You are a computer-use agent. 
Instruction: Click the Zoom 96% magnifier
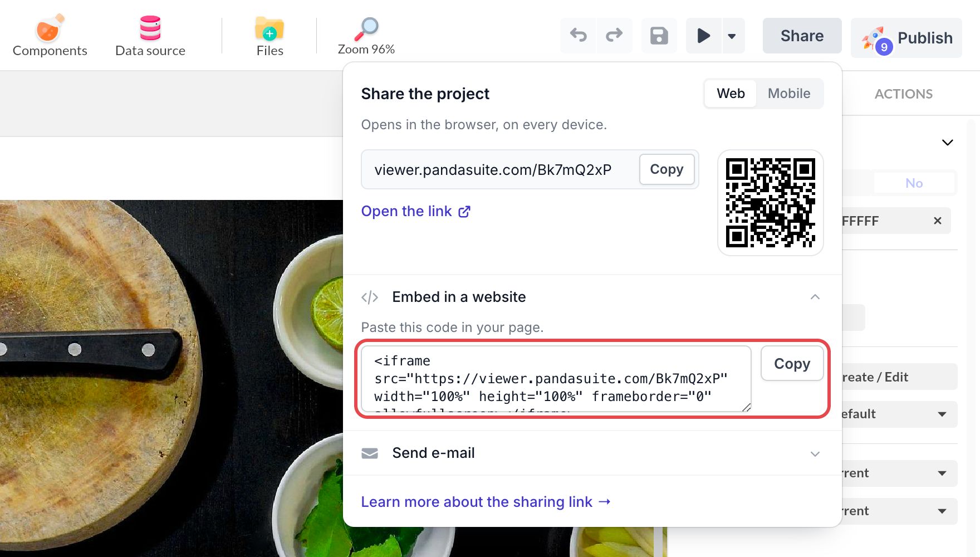click(x=366, y=36)
